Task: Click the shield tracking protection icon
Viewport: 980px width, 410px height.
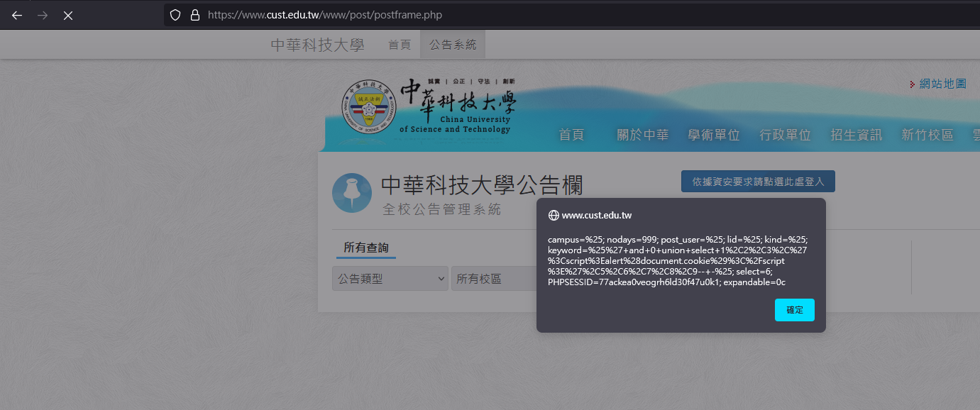Action: coord(175,15)
